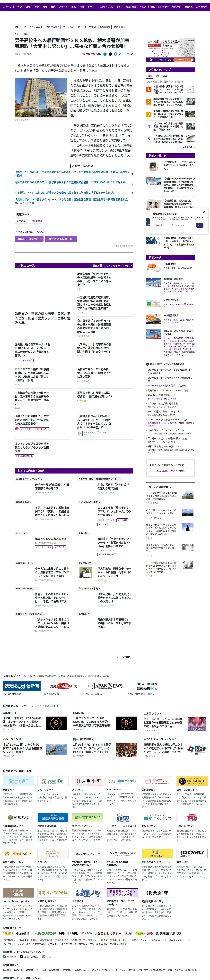Open the idea market site logo

(122, 781)
